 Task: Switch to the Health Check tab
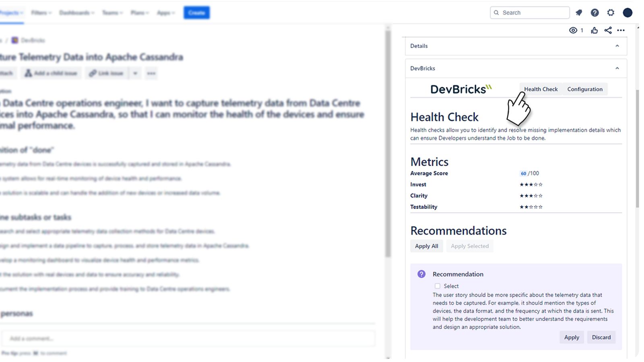[x=541, y=89]
